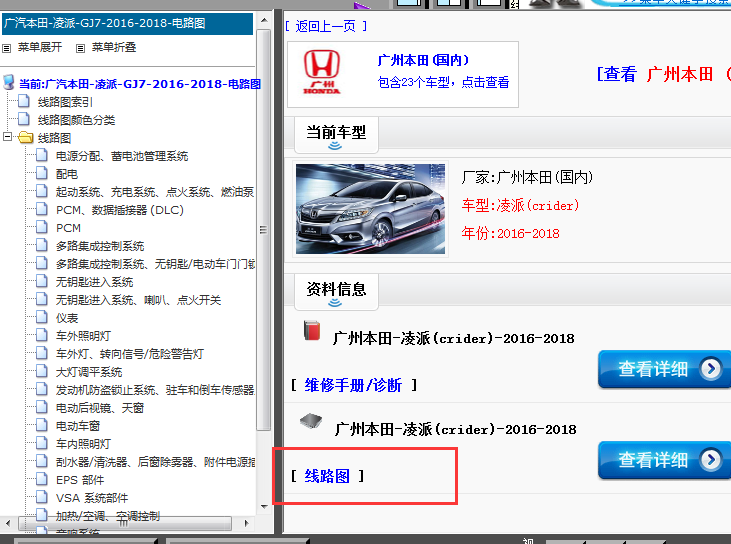Click the 广汽本田-凌派-GJ7-2016-2018-电路图 title bar

click(x=127, y=23)
